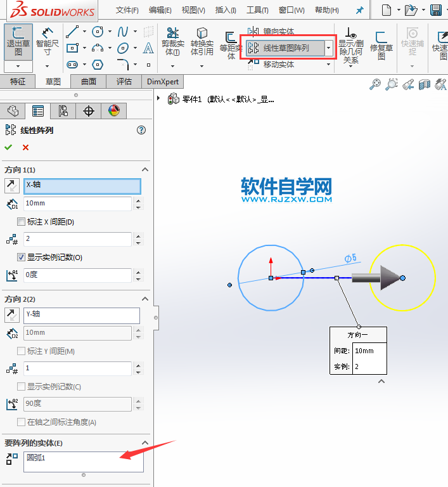448x487 pixels.
Task: Click Display/Delete Relations (显示/删除几何关系) tool
Action: click(x=351, y=46)
